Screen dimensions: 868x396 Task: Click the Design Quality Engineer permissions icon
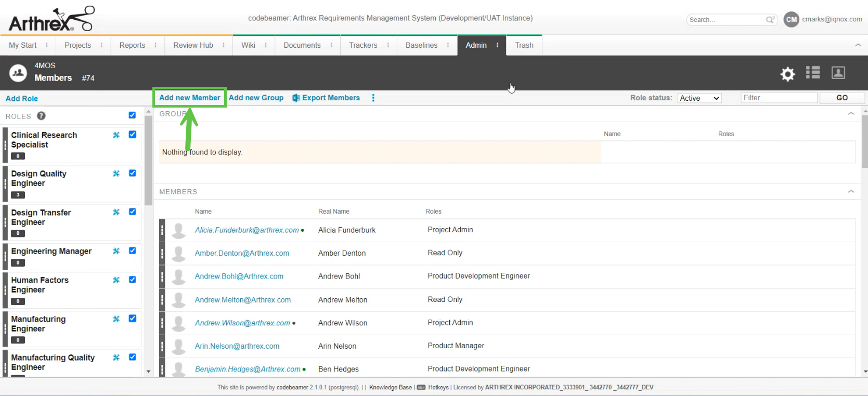pyautogui.click(x=116, y=174)
